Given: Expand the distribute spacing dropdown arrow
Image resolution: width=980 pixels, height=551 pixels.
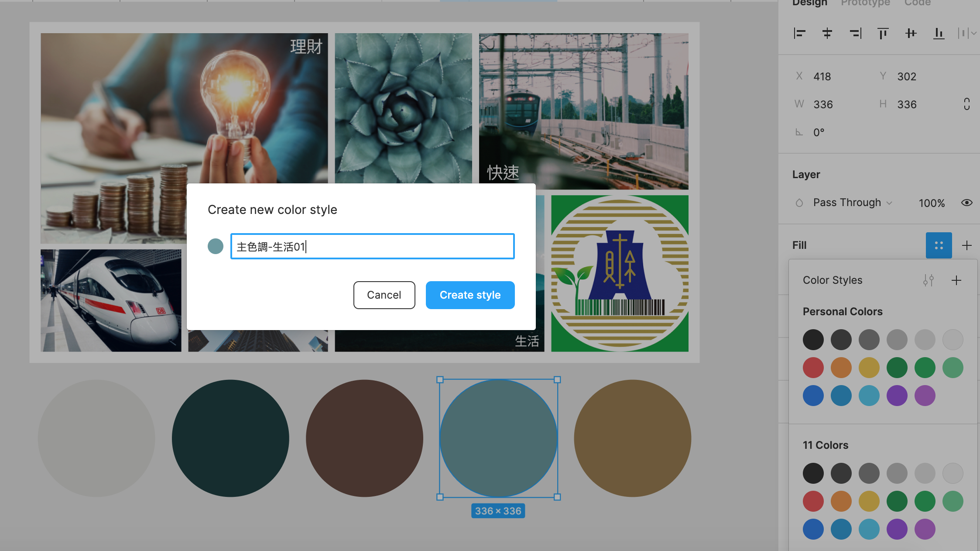Looking at the screenshot, I should pos(974,33).
